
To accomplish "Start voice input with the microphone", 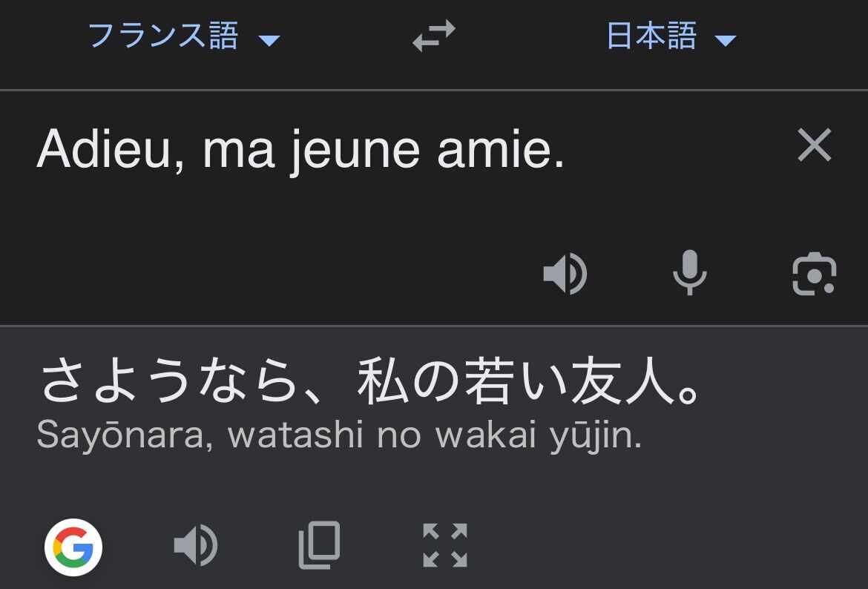I will tap(689, 273).
